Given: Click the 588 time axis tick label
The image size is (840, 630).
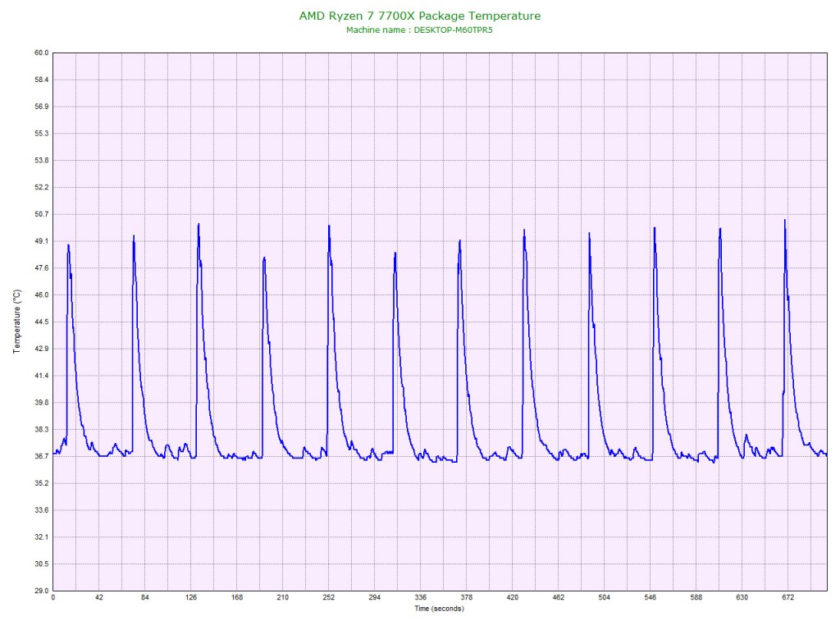Looking at the screenshot, I should coord(696,598).
